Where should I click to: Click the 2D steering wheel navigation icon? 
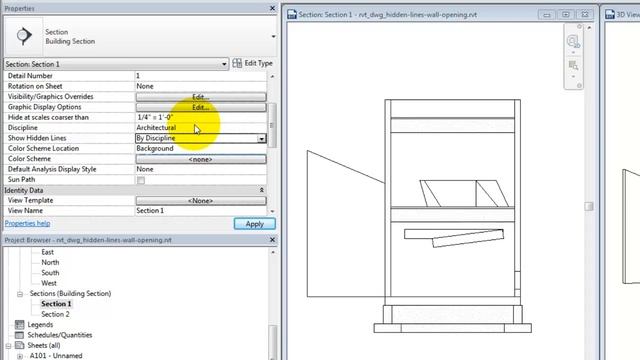pos(573,41)
